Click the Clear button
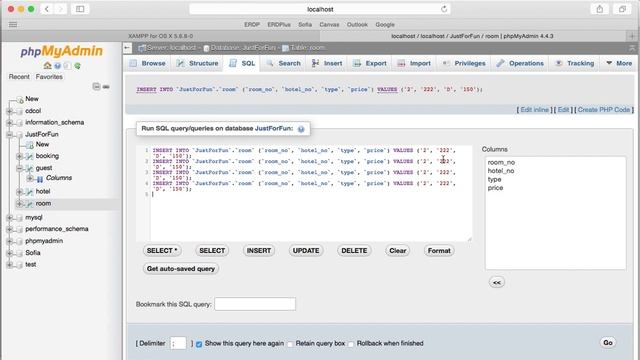 click(398, 251)
